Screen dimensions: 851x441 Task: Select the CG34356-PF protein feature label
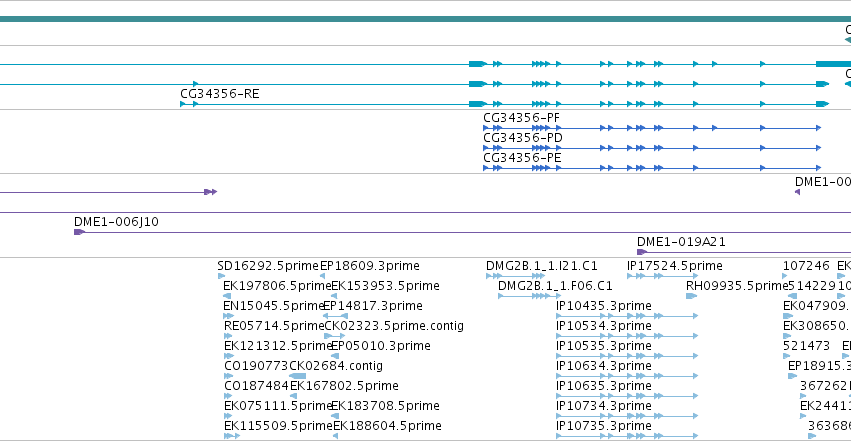(x=522, y=118)
